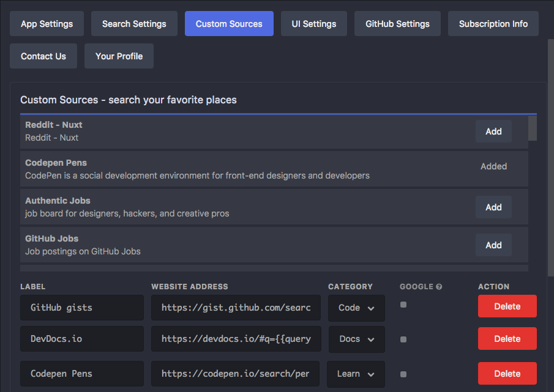Open the Contact Us tab
The image size is (554, 392).
43,56
